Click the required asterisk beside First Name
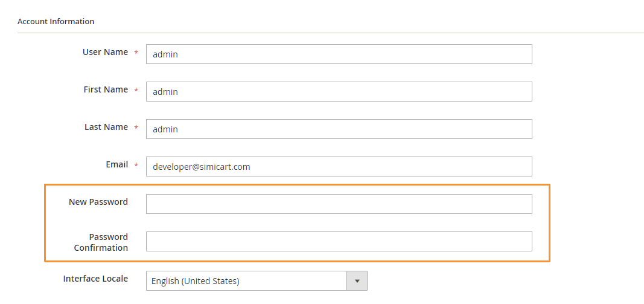 pyautogui.click(x=136, y=91)
